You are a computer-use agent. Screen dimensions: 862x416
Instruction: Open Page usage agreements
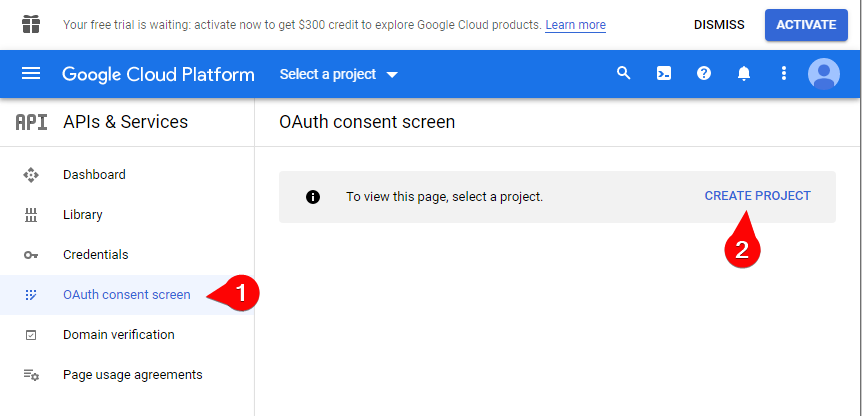click(x=132, y=375)
